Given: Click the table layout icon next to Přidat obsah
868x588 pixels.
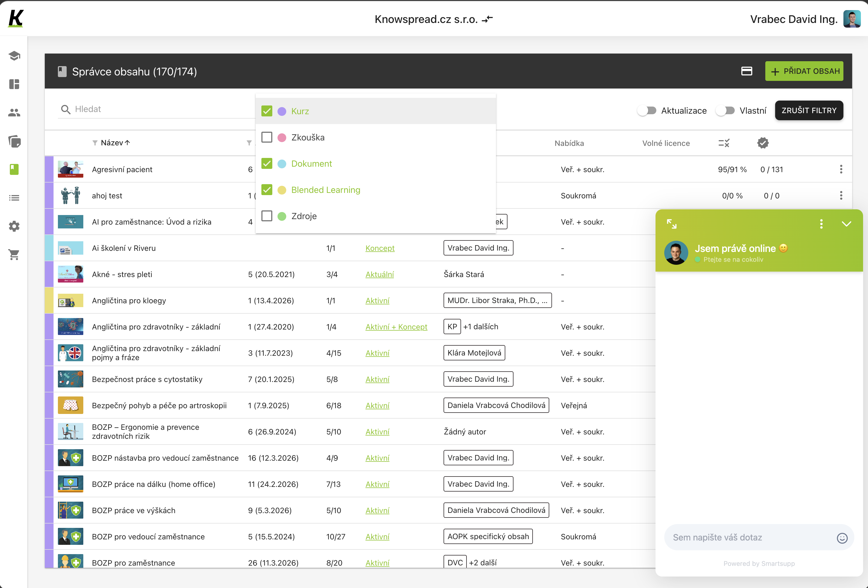Looking at the screenshot, I should pos(747,71).
